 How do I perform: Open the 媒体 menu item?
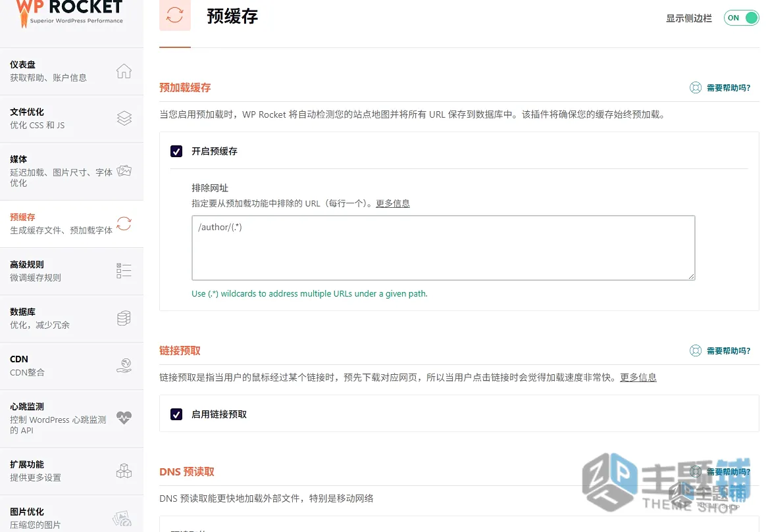tap(72, 171)
